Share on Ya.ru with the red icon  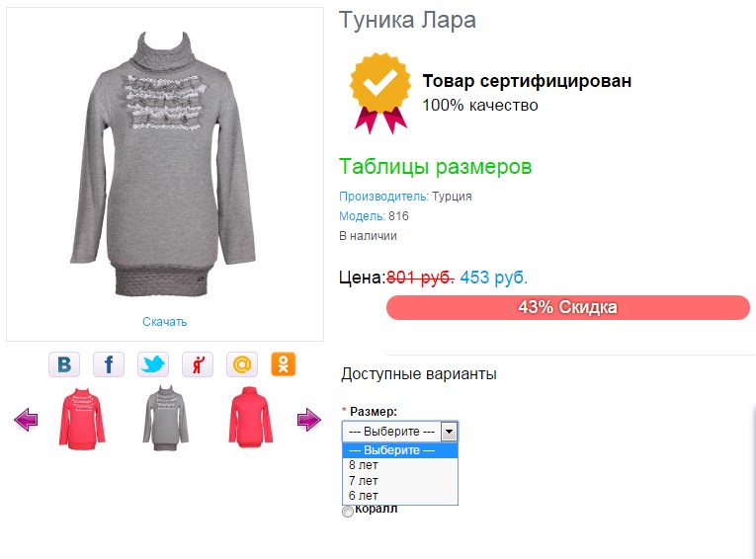[x=198, y=364]
